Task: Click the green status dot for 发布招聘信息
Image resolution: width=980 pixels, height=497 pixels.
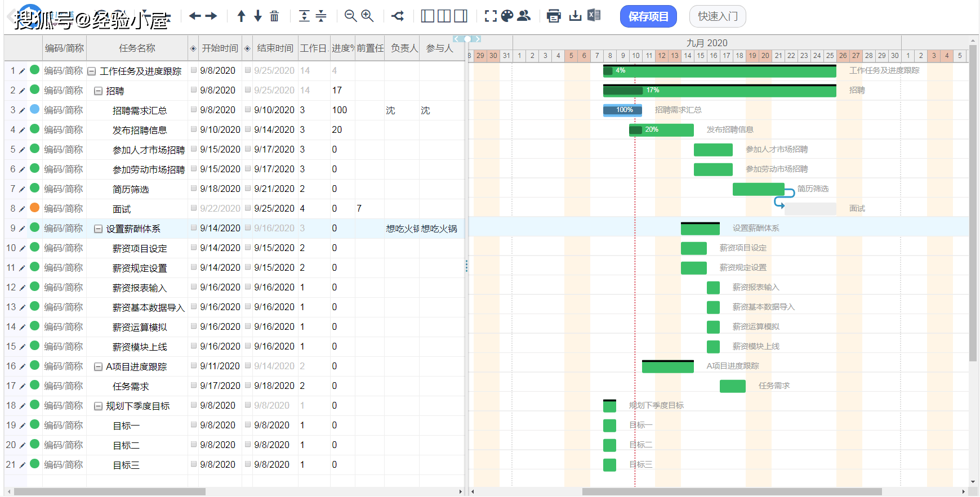Action: click(34, 129)
